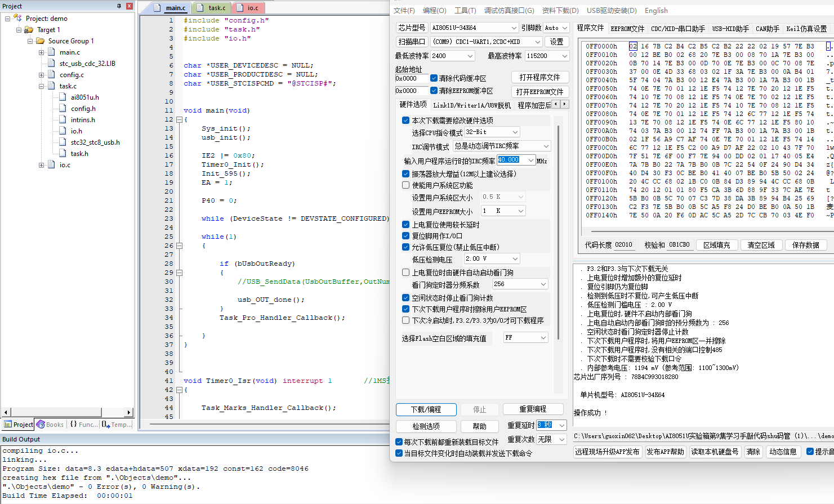Close the Project panel with red X
Screen dimensions: 834x504
click(x=129, y=6)
